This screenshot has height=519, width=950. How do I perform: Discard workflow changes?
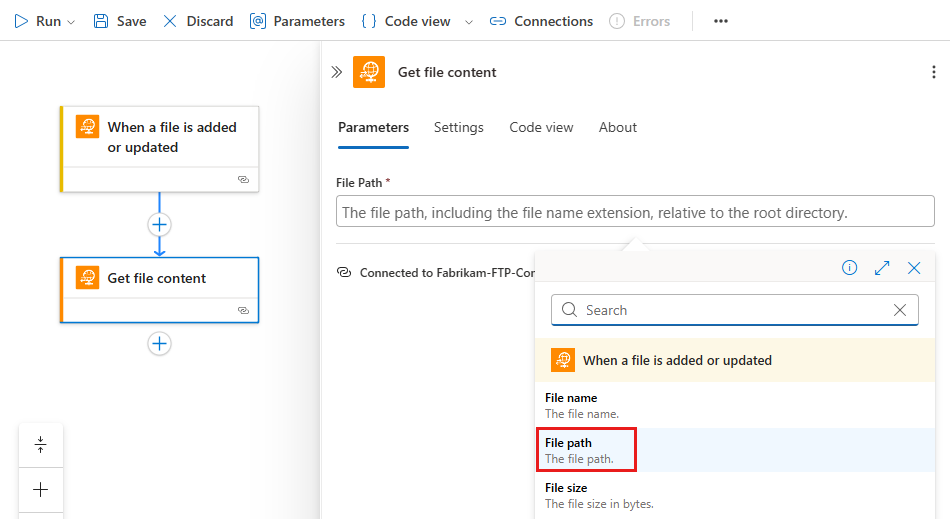[x=197, y=21]
